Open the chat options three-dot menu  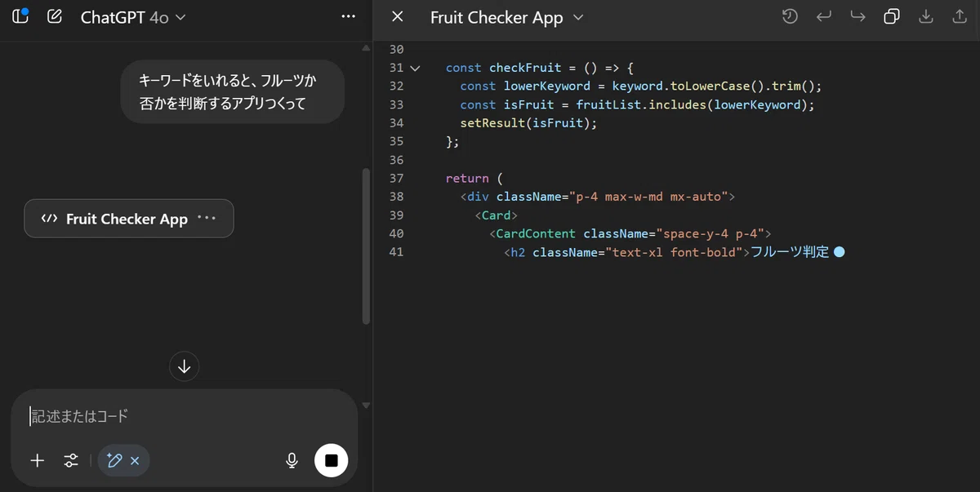(x=349, y=16)
